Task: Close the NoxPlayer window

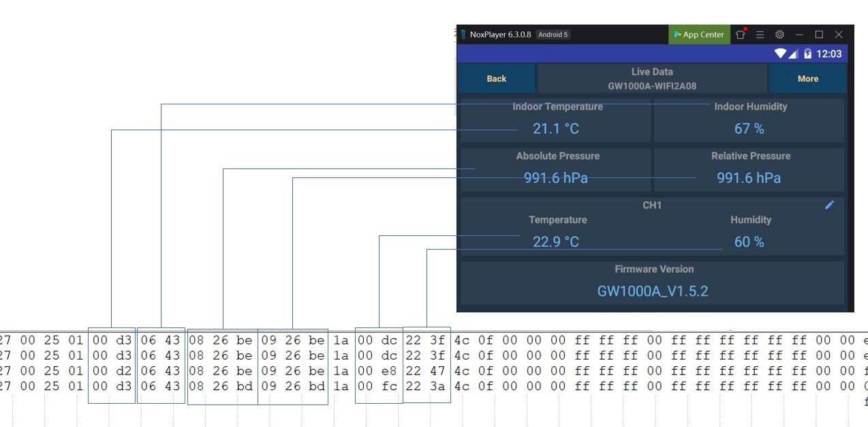Action: pyautogui.click(x=839, y=35)
